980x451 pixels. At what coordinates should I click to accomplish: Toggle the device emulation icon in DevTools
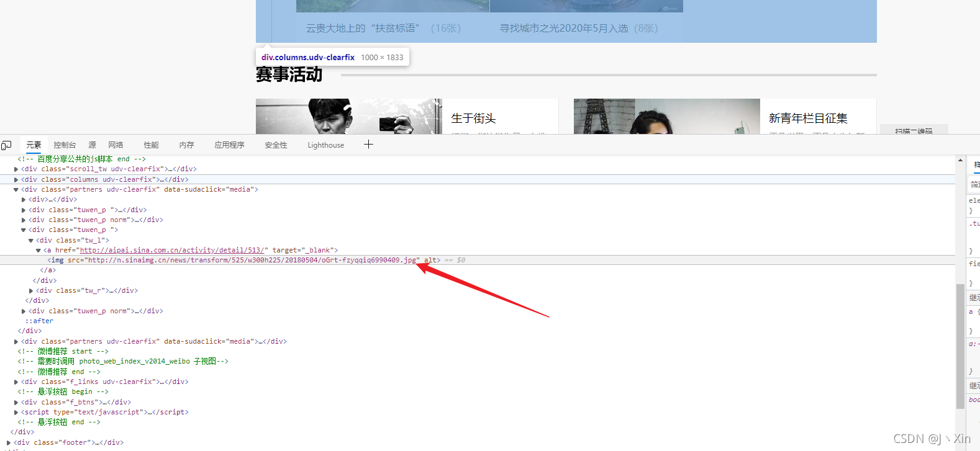(x=6, y=145)
